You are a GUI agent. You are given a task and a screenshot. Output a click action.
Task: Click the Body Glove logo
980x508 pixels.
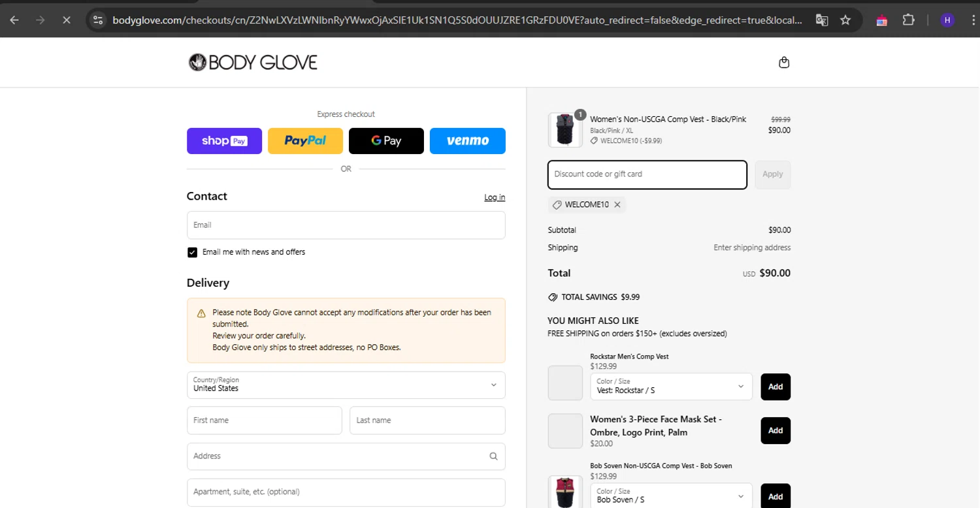253,63
